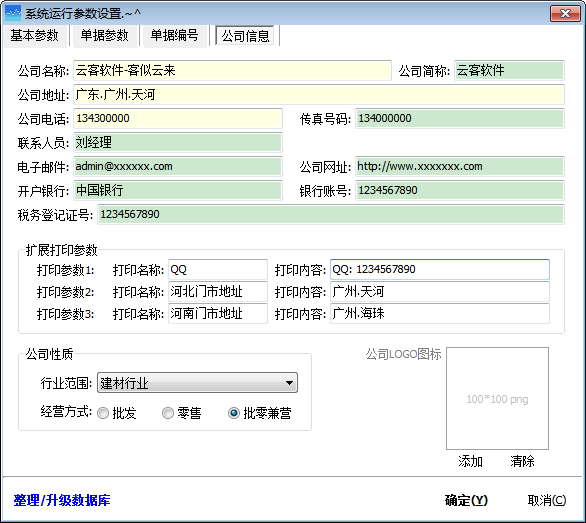586x523 pixels.
Task: Click 打印内容 field showing 广州.海珠
Action: point(440,313)
